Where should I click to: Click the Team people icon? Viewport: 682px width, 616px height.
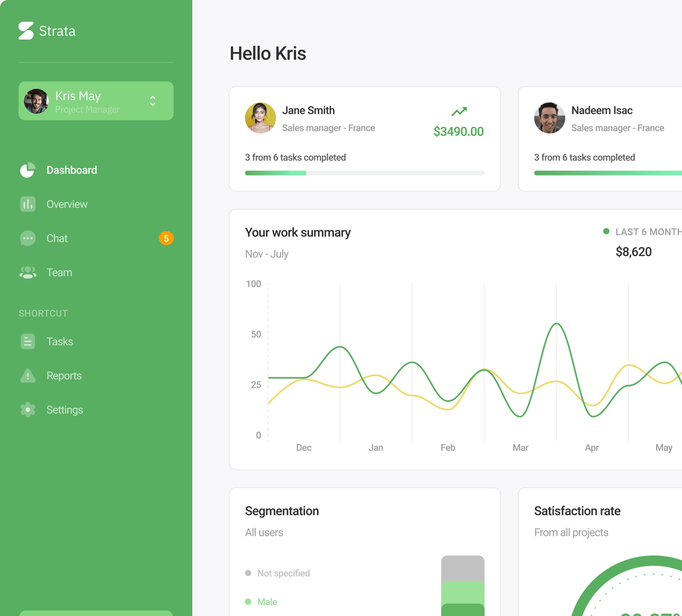(x=28, y=273)
